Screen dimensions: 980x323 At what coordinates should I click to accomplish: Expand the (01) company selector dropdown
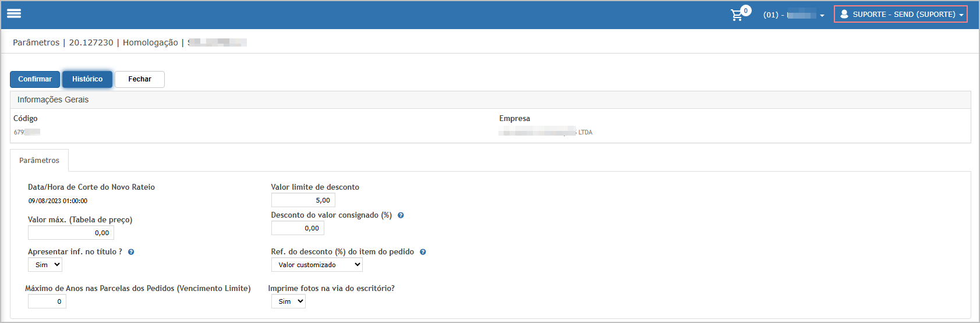[794, 15]
